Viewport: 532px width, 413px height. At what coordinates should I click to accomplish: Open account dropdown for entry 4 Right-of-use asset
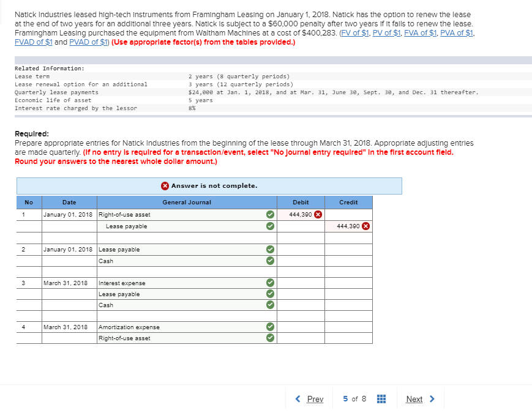coord(187,338)
